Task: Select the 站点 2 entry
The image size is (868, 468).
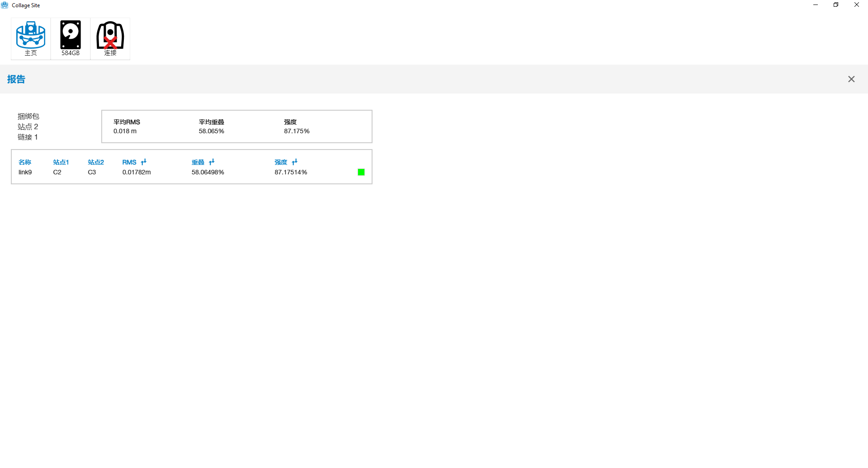Action: click(28, 126)
